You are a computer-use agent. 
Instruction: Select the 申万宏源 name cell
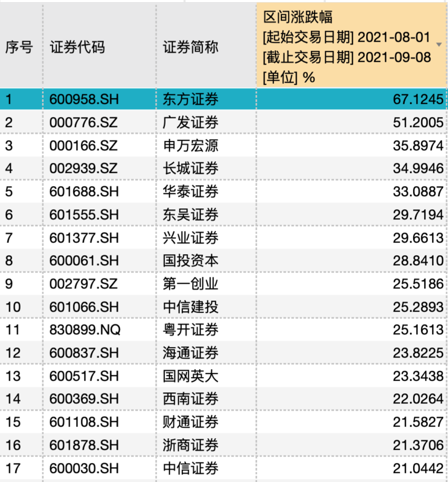(190, 146)
